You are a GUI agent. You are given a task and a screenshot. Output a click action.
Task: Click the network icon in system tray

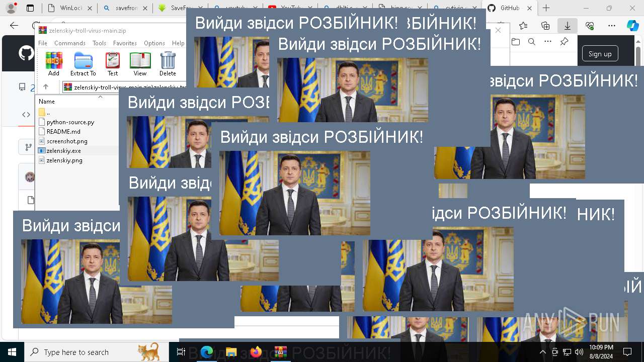pyautogui.click(x=567, y=352)
